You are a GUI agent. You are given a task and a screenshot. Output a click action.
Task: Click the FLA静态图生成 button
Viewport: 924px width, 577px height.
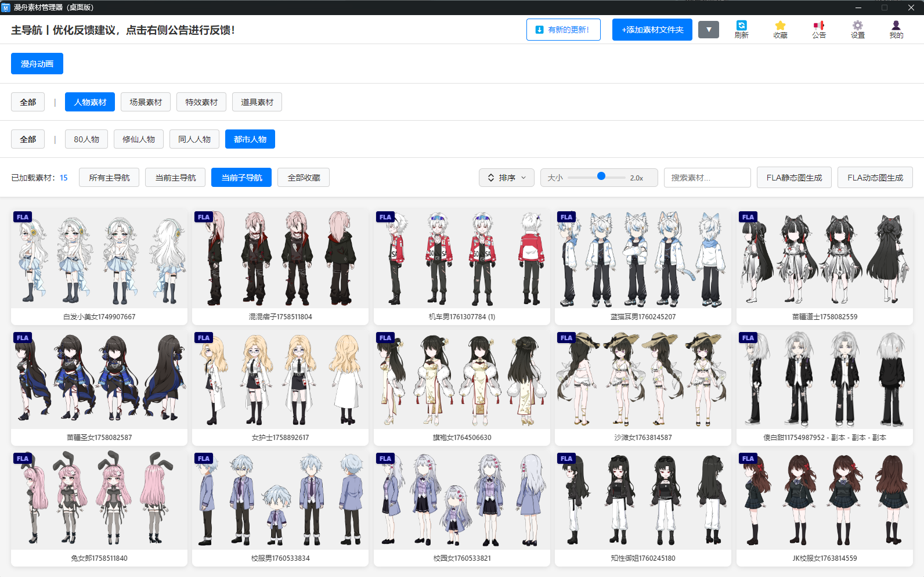[x=793, y=178]
